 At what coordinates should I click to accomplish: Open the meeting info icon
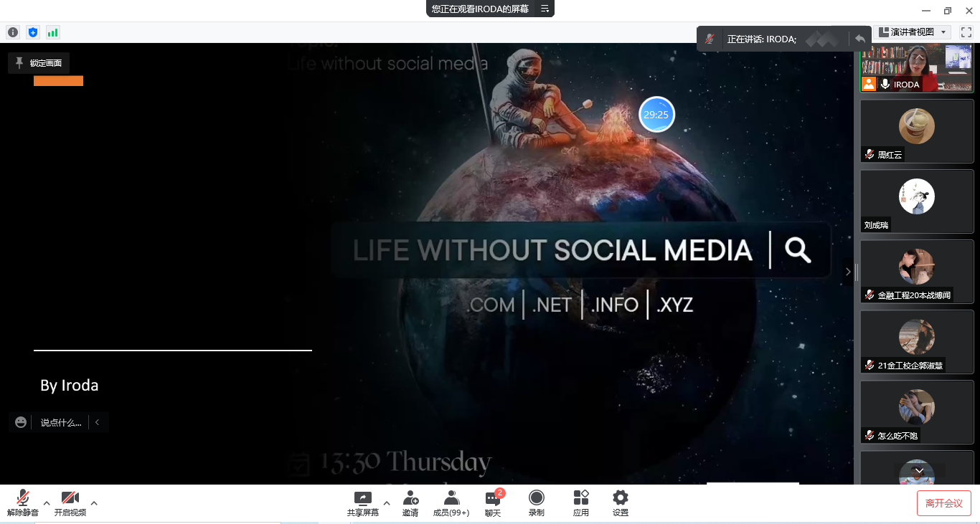[x=13, y=32]
